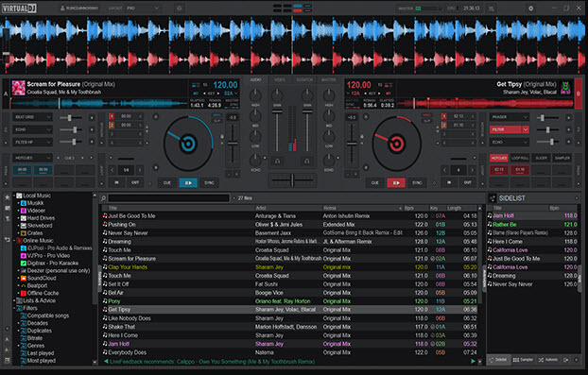Open the BEAT GRID effect dropdown

tap(33, 117)
